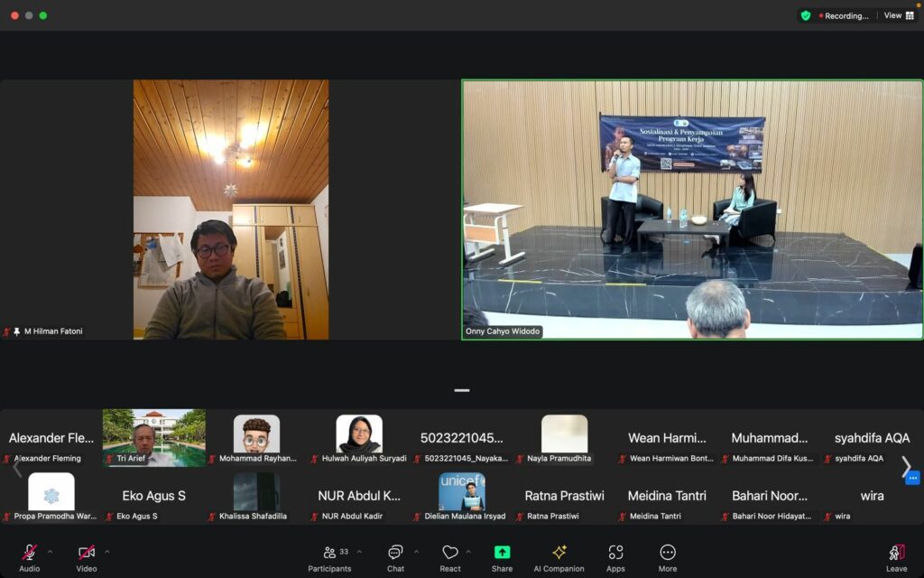Select Tri Arief's video thumbnail
This screenshot has width=924, height=578.
click(x=153, y=438)
